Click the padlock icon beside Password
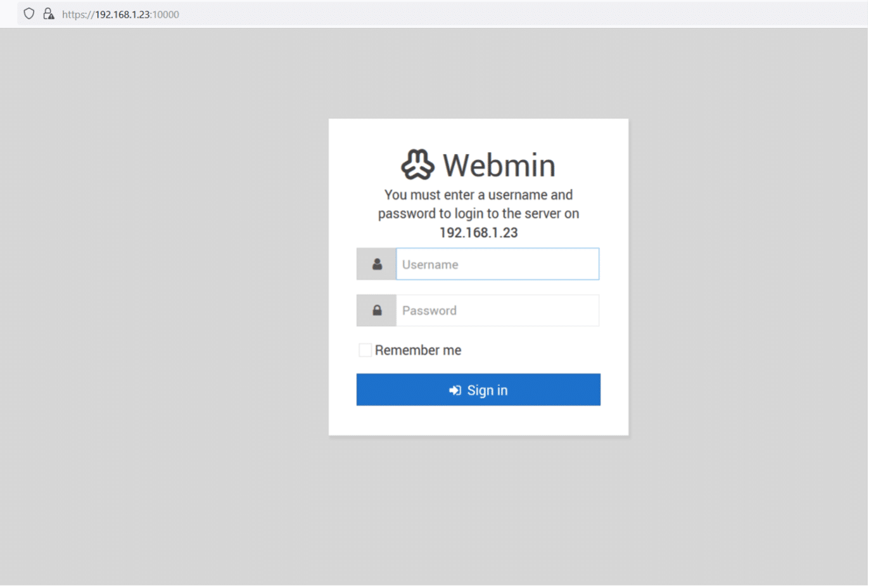Image resolution: width=871 pixels, height=588 pixels. [x=377, y=310]
